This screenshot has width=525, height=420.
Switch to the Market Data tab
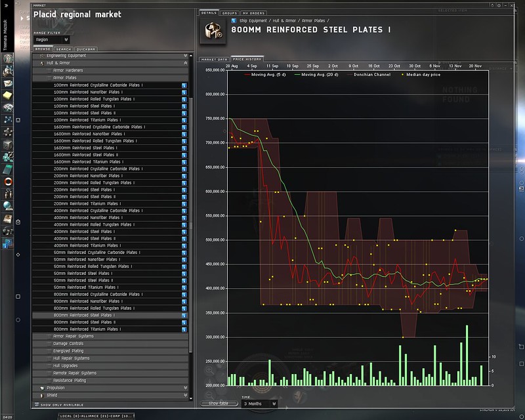[215, 59]
